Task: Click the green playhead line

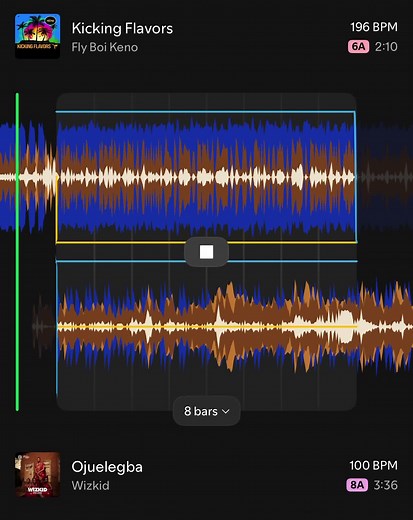Action: coord(17,252)
